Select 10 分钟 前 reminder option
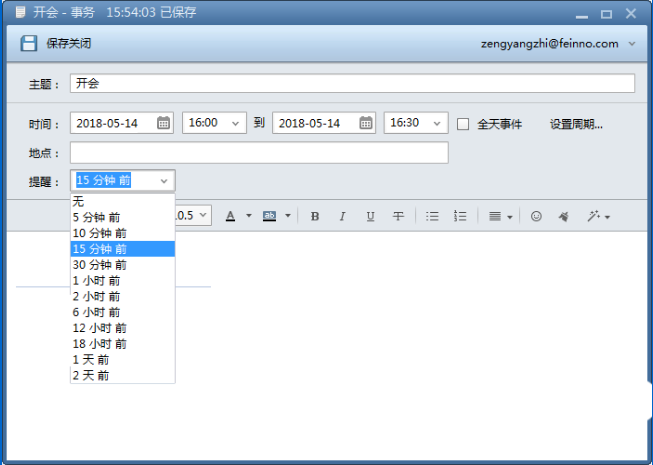The width and height of the screenshot is (653, 465). tap(123, 233)
